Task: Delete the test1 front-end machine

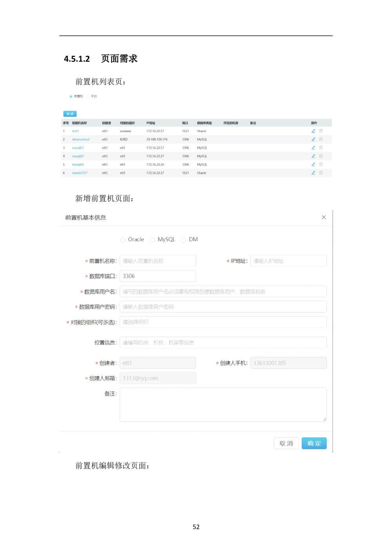Action: click(321, 131)
